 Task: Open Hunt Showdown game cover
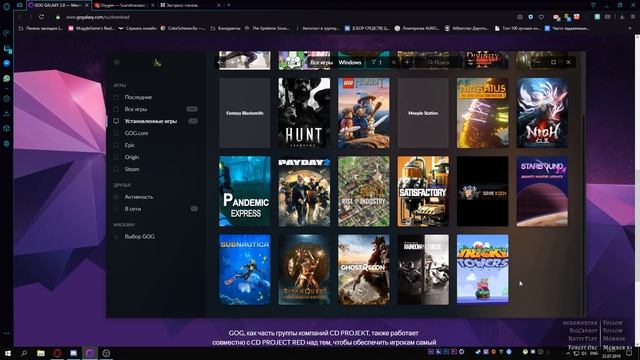(x=304, y=113)
